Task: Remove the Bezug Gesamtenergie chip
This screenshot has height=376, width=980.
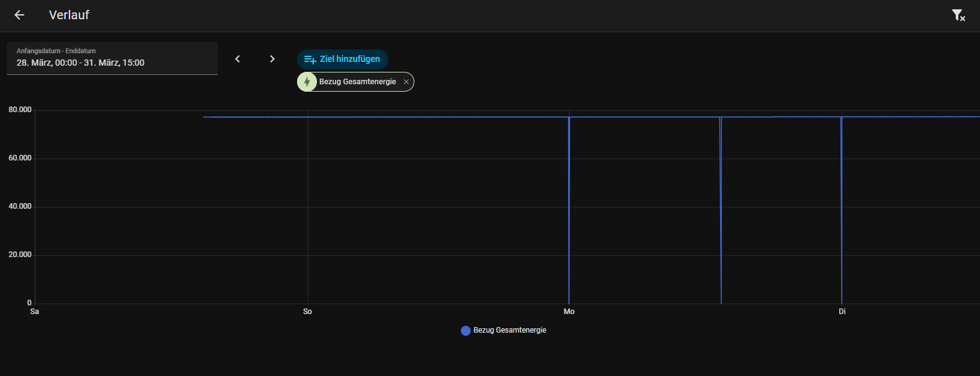Action: pyautogui.click(x=406, y=82)
